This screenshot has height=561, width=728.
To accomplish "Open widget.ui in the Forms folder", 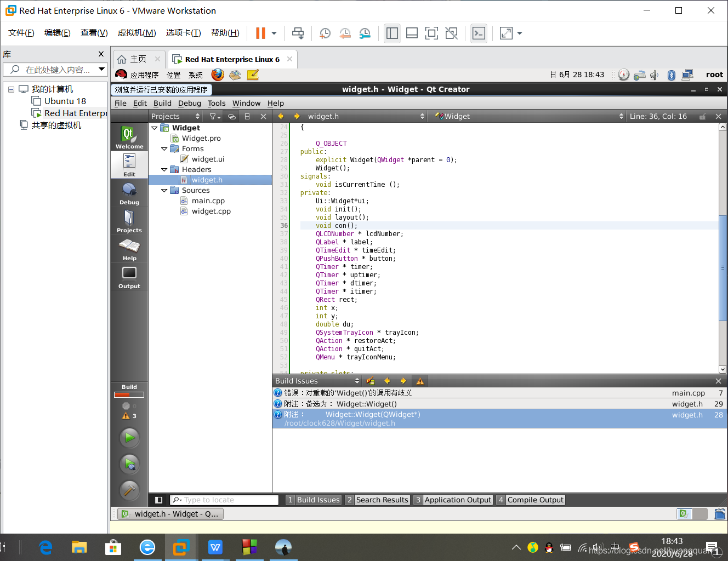I will [x=208, y=159].
